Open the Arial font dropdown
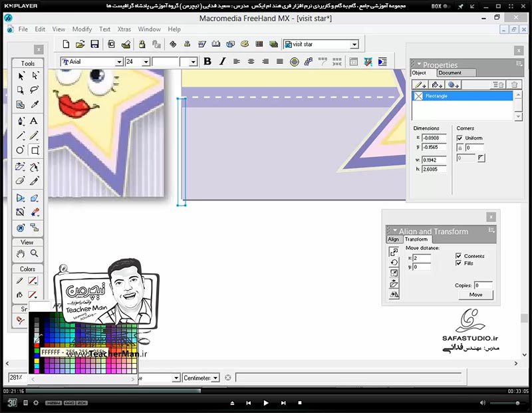This screenshot has height=413, width=532. point(119,62)
